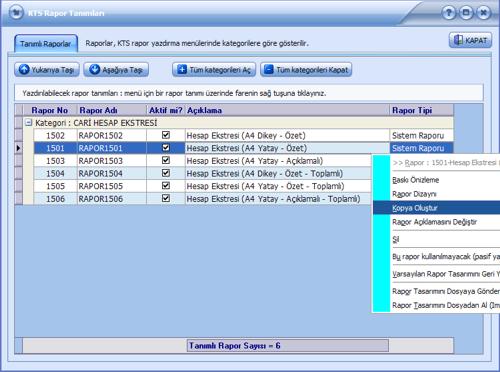Toggle the active checkbox of report 1505
This screenshot has height=372, width=500.
(166, 186)
